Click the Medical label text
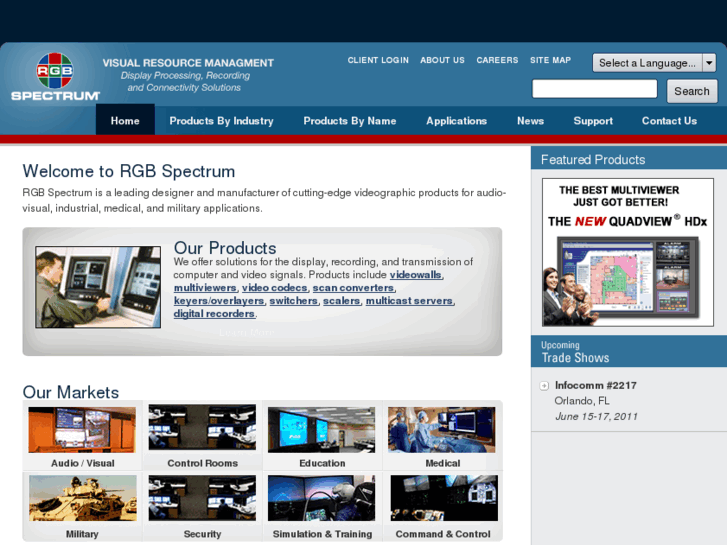727x545 pixels. click(x=443, y=463)
